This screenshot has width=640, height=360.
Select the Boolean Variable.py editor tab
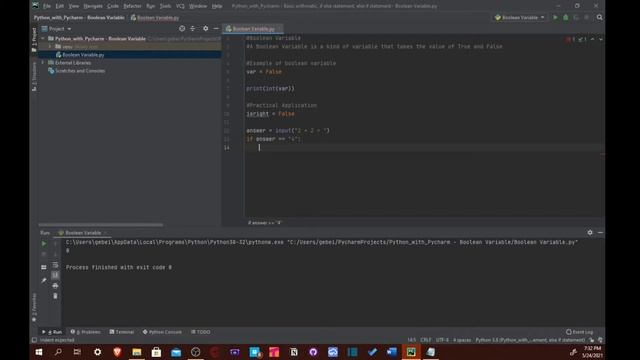[x=253, y=29]
